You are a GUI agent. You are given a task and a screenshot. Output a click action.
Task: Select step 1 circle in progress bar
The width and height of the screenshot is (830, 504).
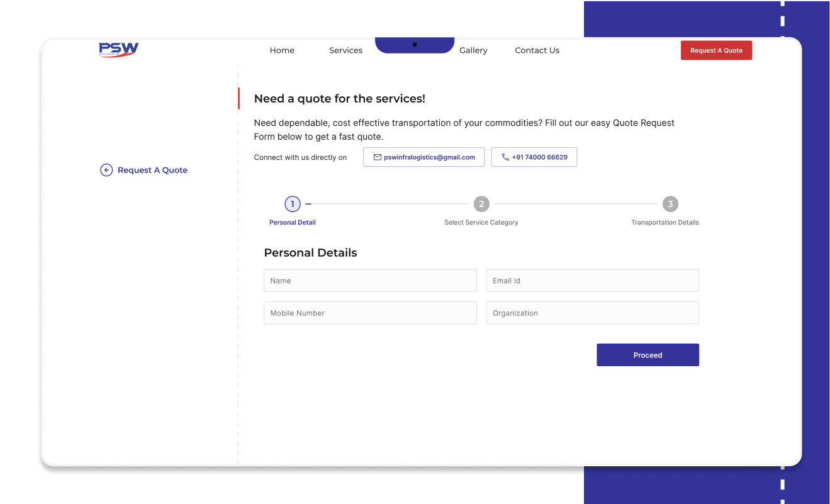[293, 204]
